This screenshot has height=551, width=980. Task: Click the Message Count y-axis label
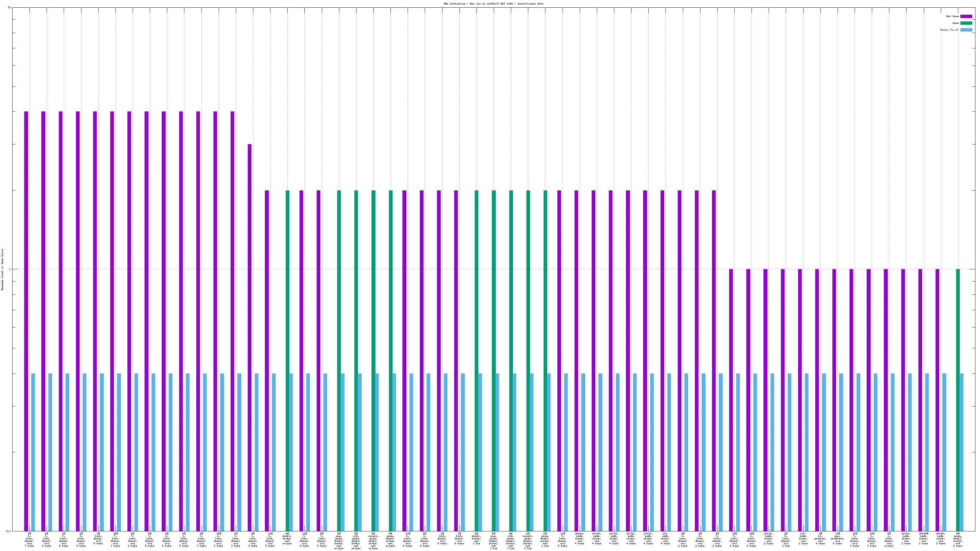coord(2,269)
